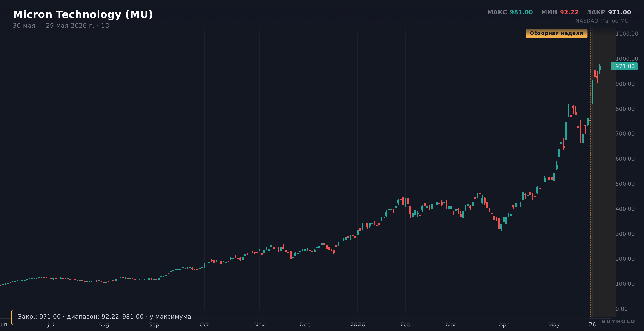The height and width of the screenshot is (331, 644).
Task: Click the Feb label on the time axis
Action: [405, 325]
